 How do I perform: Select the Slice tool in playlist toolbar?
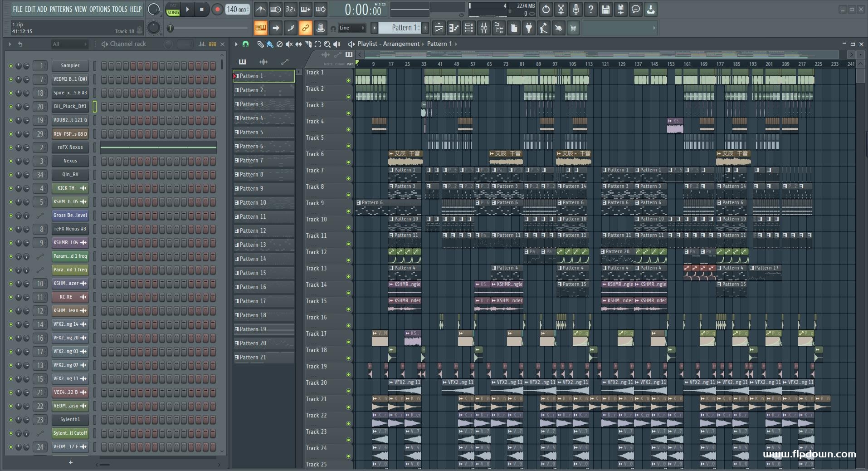[x=308, y=44]
